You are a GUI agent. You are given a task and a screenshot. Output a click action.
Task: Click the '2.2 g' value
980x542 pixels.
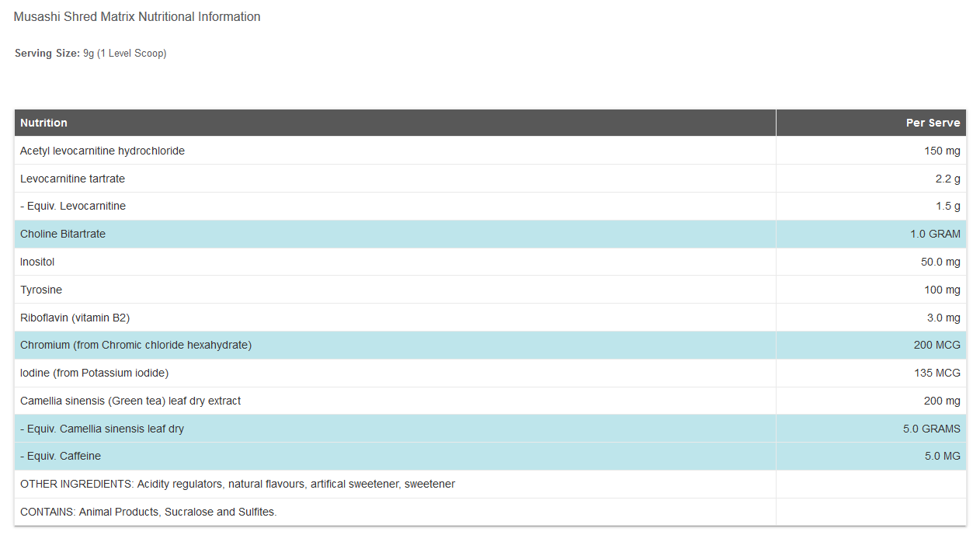(x=947, y=179)
